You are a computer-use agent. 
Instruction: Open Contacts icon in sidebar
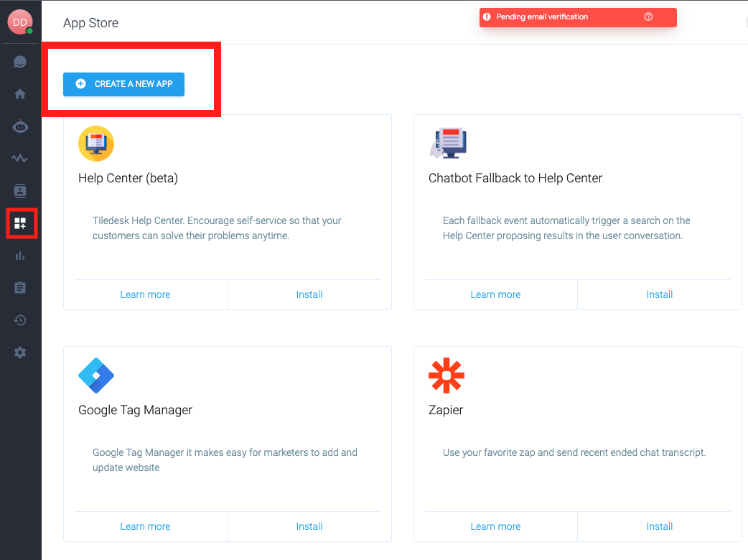tap(20, 191)
